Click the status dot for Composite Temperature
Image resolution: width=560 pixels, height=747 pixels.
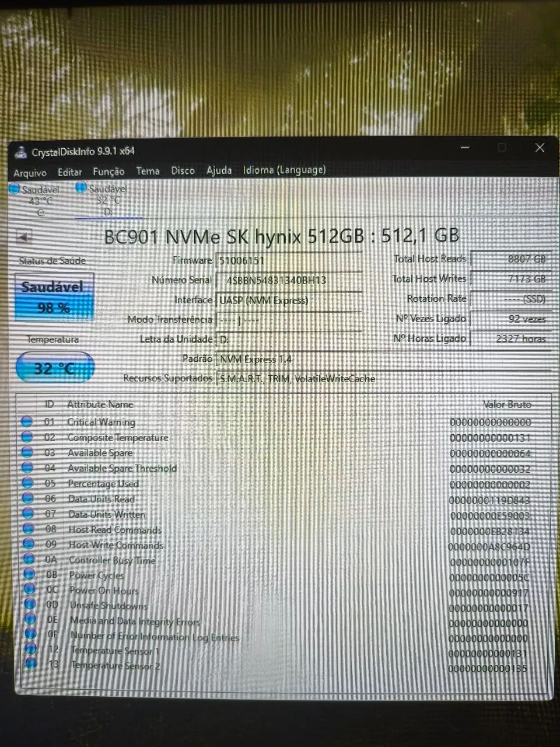pyautogui.click(x=27, y=437)
